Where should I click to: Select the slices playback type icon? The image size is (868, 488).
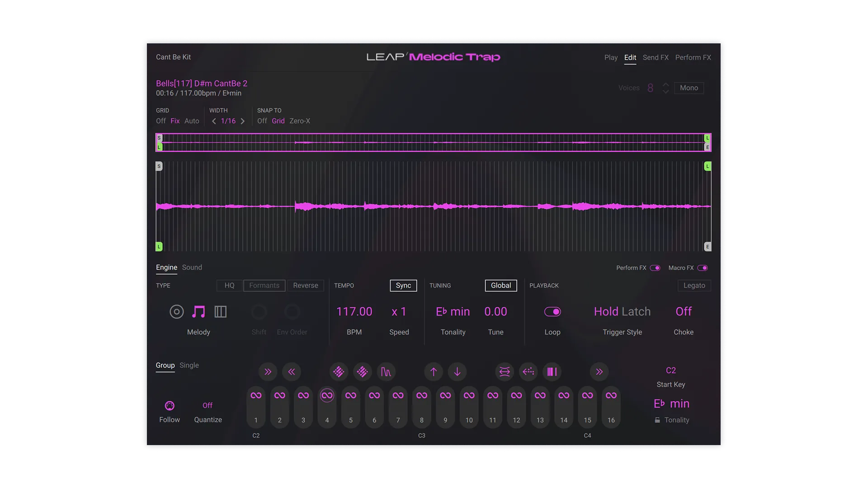221,311
